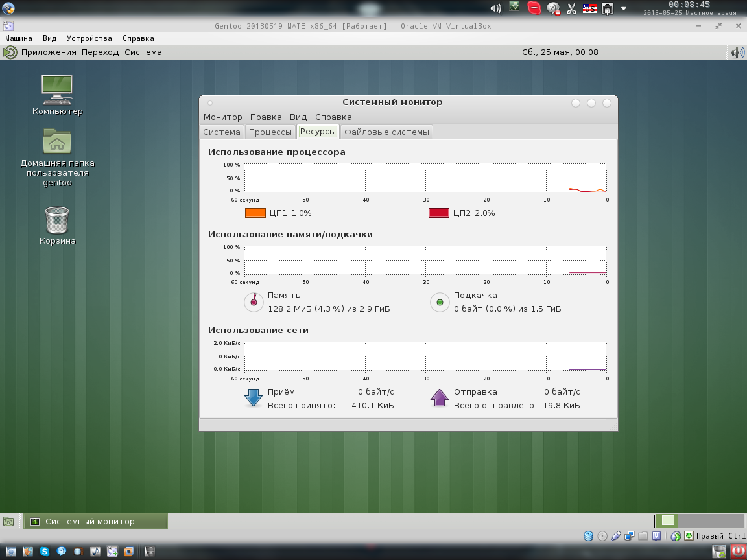Click the host key arrow icon near Правый Ctrl
The height and width of the screenshot is (560, 747).
(x=689, y=536)
